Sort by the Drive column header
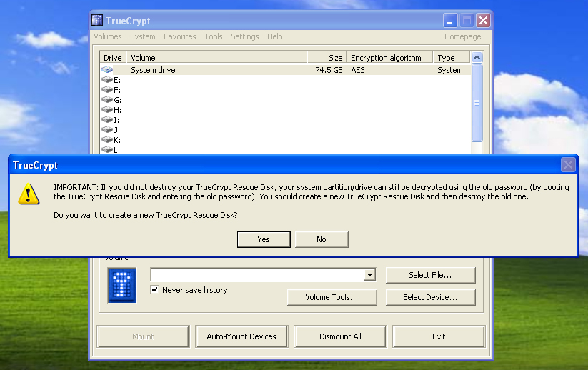Image resolution: width=588 pixels, height=370 pixels. pyautogui.click(x=113, y=58)
